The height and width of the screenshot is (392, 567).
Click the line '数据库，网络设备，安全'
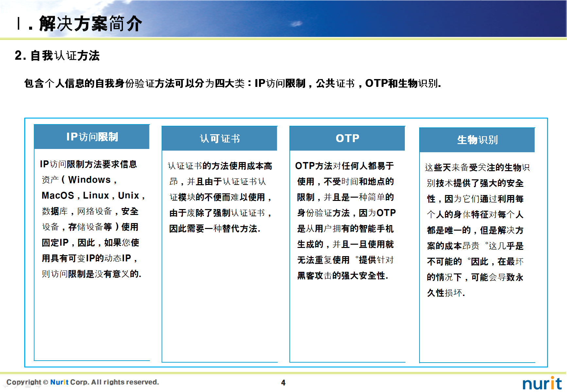click(90, 211)
